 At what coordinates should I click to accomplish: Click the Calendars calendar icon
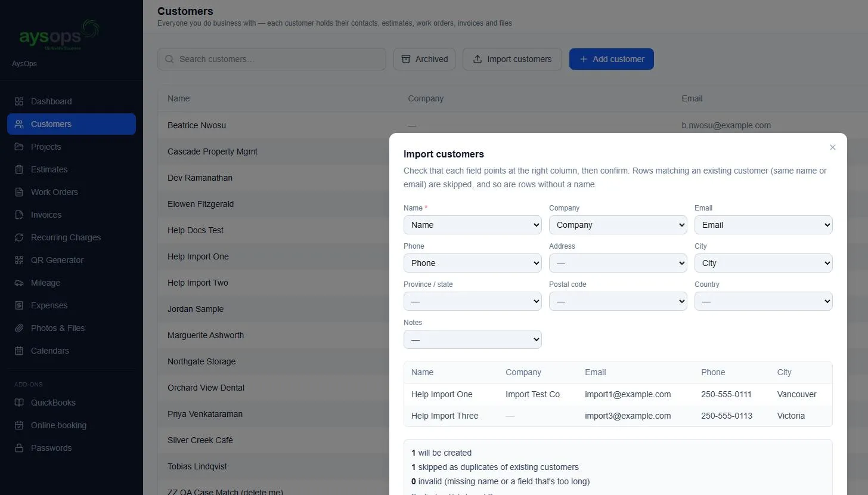[x=19, y=351]
